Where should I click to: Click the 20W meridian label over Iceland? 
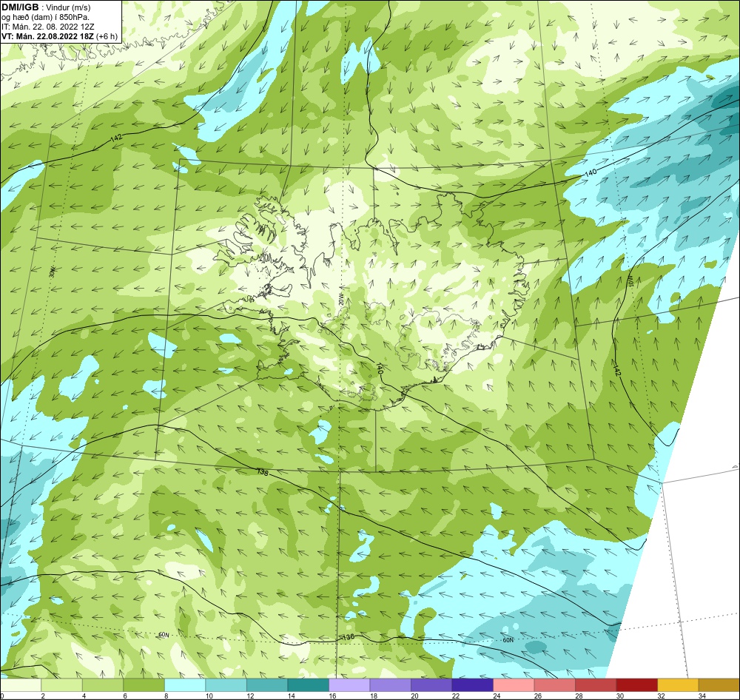tap(340, 300)
